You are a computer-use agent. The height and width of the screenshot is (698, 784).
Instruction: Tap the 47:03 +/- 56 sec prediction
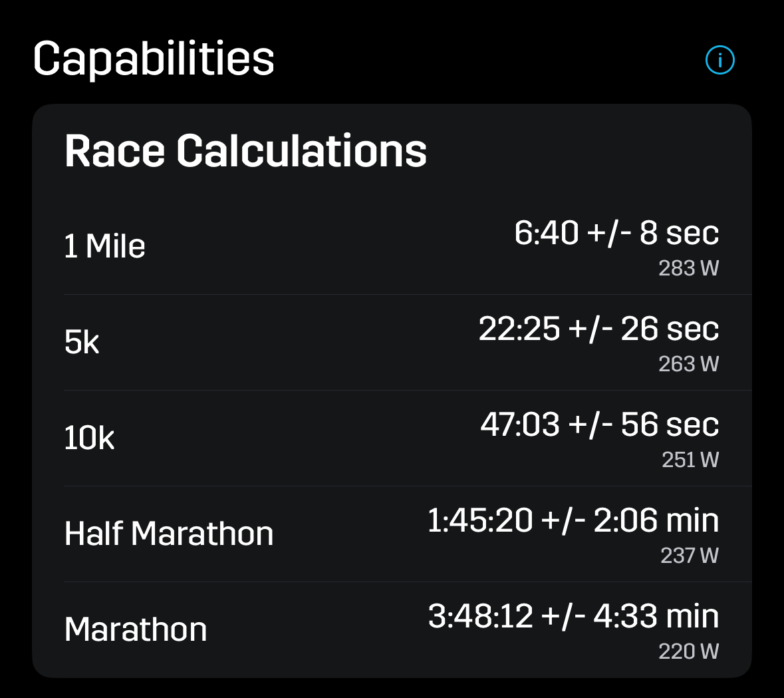click(x=599, y=425)
